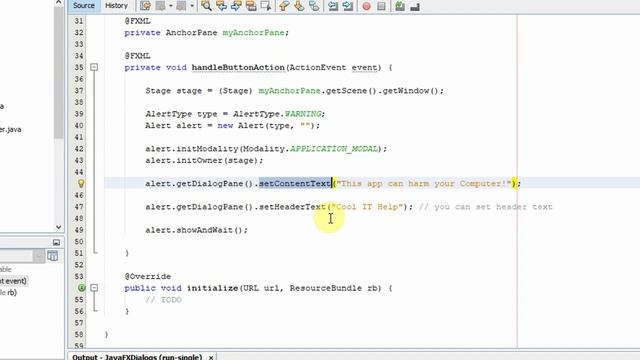
Task: Click the alert.showAndWait() statement
Action: tap(197, 230)
